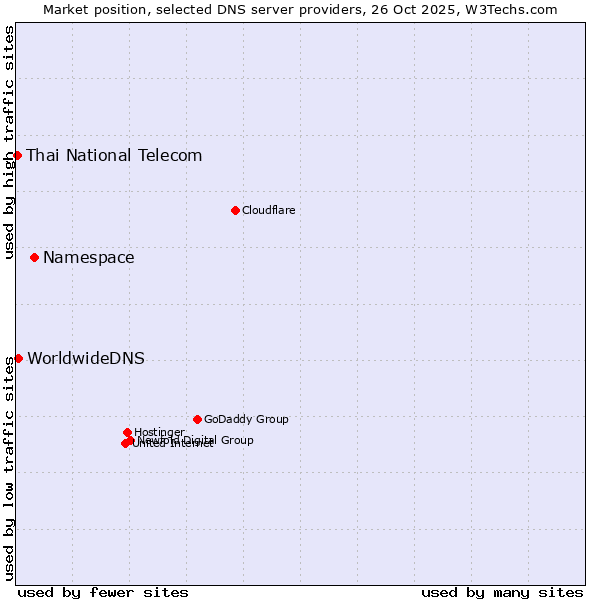Click the Thai National Telecom label

[x=114, y=155]
